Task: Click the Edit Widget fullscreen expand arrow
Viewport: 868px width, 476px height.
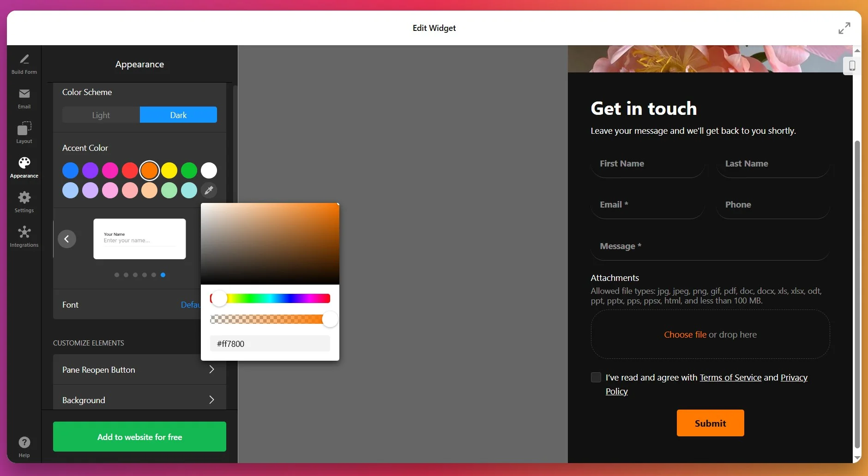Action: [845, 28]
